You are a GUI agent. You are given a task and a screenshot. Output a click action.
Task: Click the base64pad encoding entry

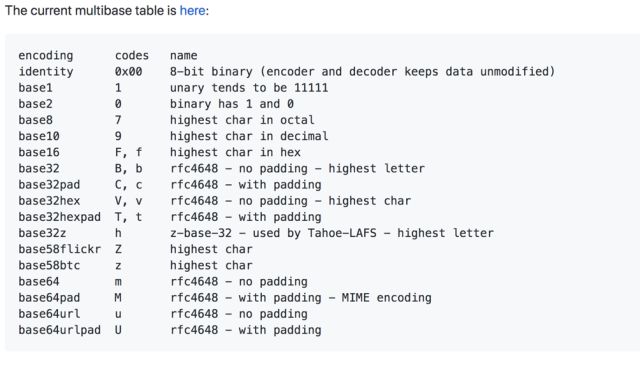[x=49, y=298]
